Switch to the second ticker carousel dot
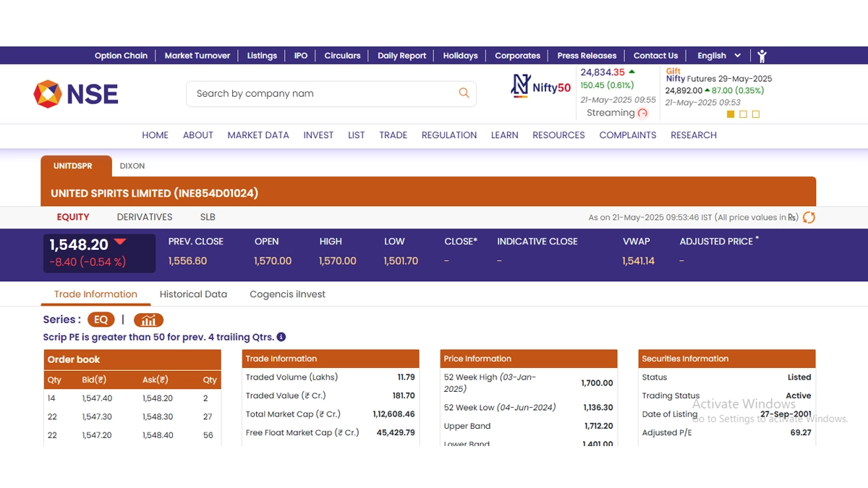Screen dimensions: 868x488 point(743,114)
